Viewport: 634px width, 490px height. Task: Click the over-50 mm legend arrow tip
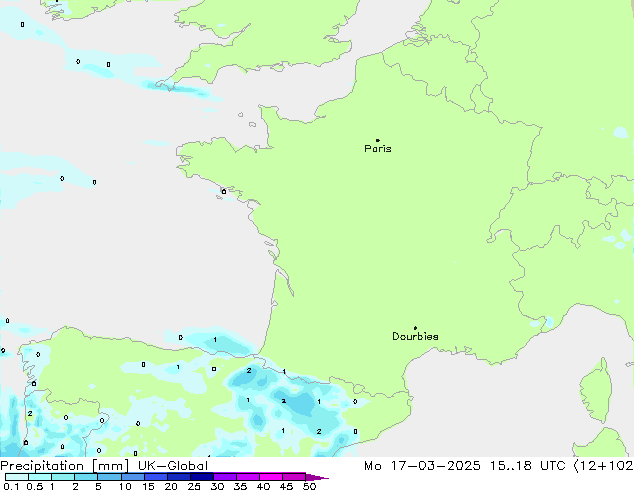pos(317,477)
